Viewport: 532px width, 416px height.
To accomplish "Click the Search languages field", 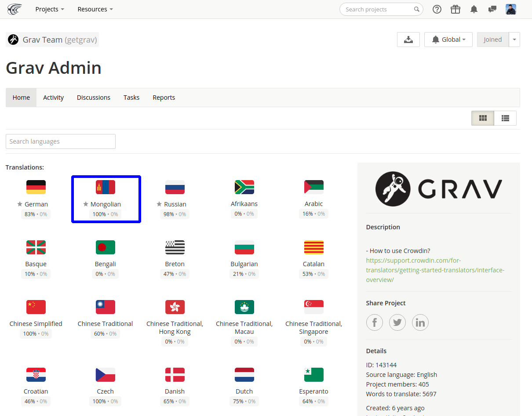I will pyautogui.click(x=61, y=141).
